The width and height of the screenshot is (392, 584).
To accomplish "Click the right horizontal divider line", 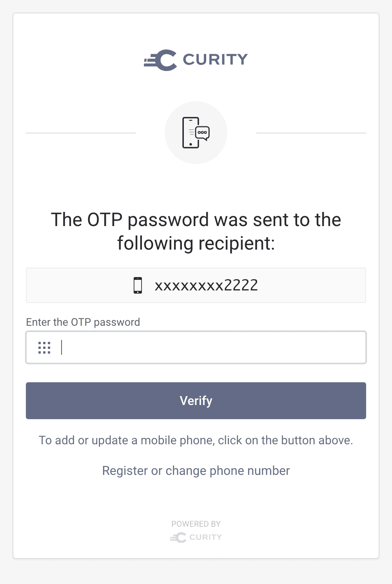I will pos(312,133).
